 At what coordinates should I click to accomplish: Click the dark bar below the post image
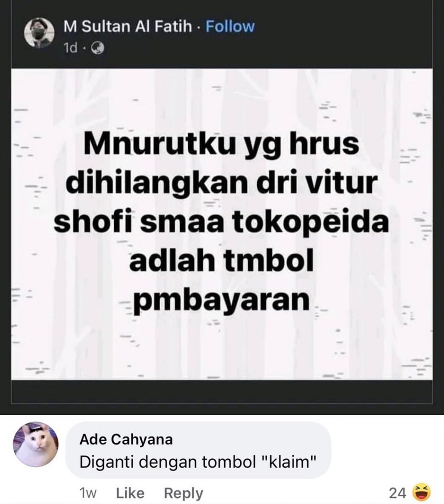tap(222, 392)
